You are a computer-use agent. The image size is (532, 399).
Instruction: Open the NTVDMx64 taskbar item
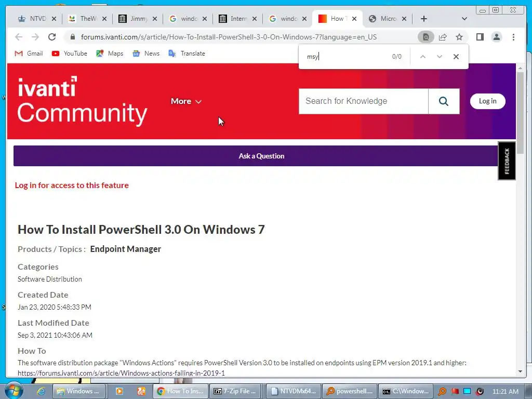294,391
